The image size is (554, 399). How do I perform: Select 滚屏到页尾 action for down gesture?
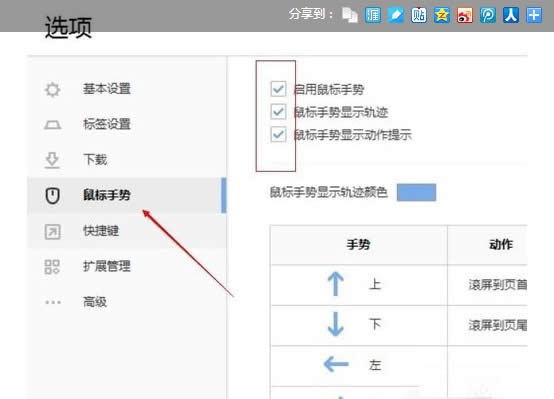click(x=498, y=325)
